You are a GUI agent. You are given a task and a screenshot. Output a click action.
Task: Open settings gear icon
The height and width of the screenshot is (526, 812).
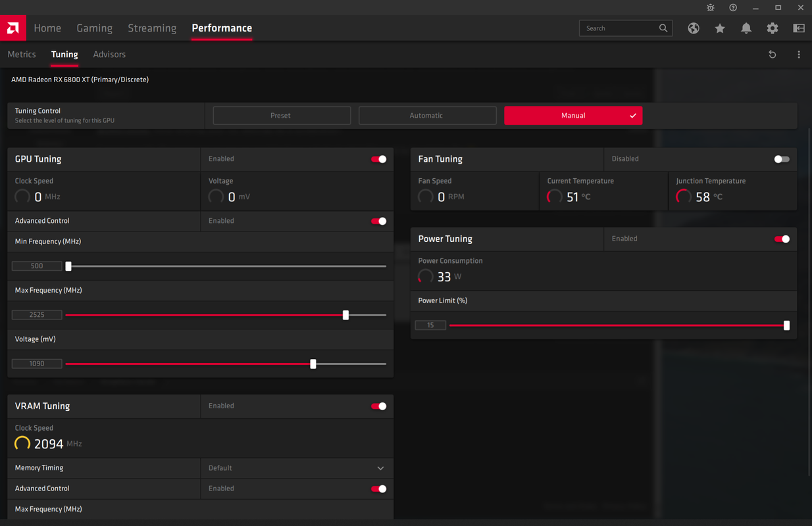tap(773, 28)
